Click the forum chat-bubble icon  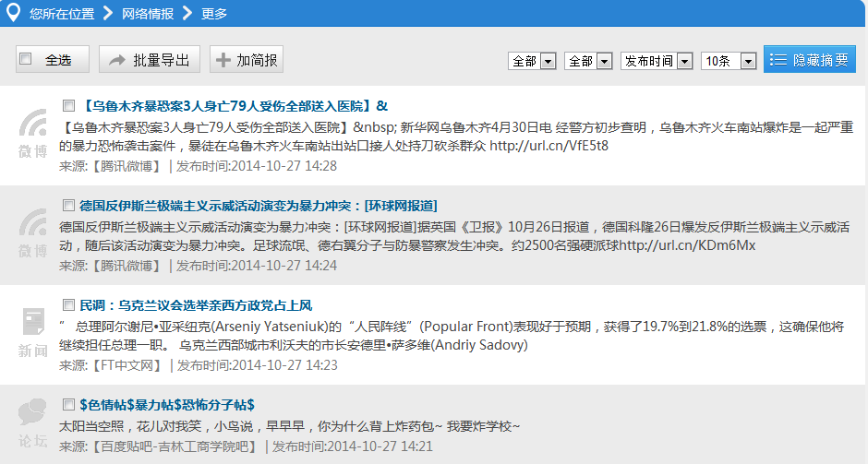pyautogui.click(x=33, y=411)
